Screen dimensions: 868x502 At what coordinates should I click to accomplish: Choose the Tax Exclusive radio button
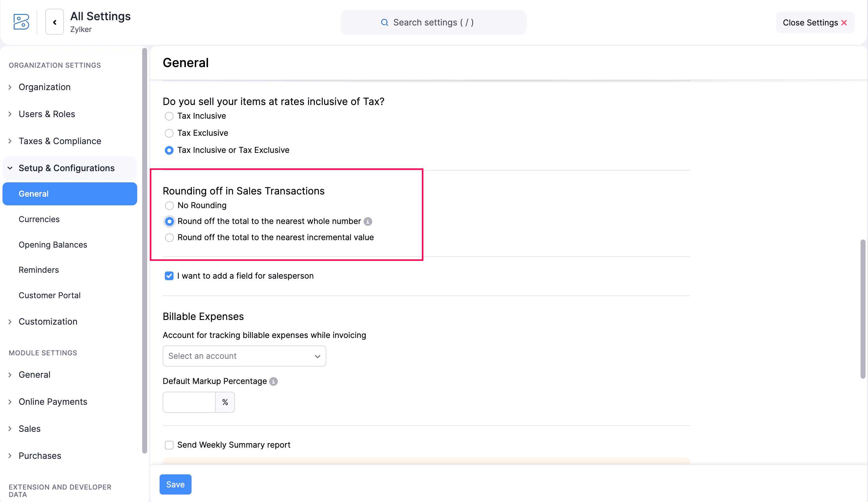pos(169,133)
